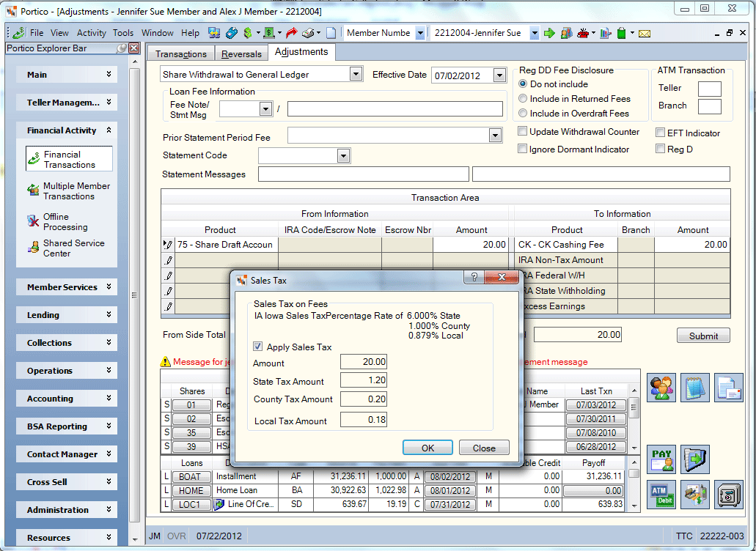Open the Window menu

tap(157, 33)
